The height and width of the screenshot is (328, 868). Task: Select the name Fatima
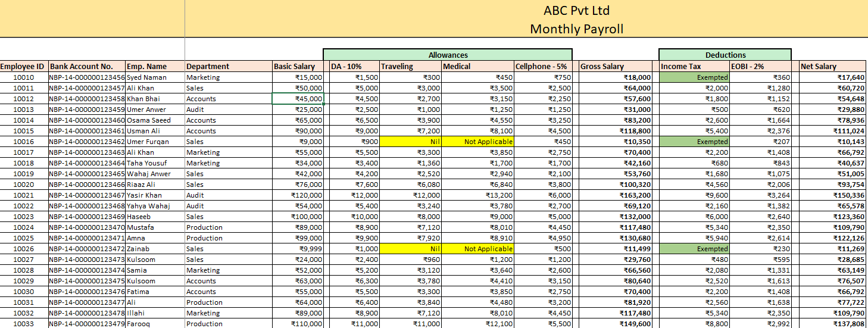(155, 292)
